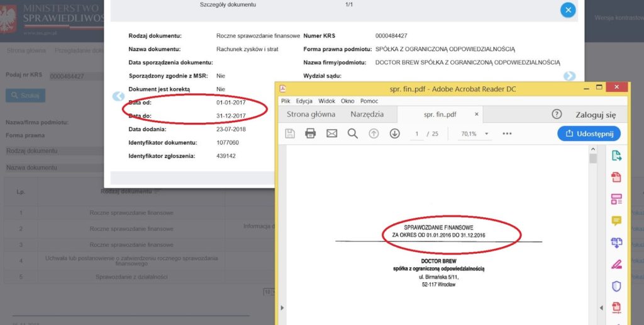644x325 pixels.
Task: Click table row 5 Sprawozdanie z działalności
Action: click(x=131, y=277)
